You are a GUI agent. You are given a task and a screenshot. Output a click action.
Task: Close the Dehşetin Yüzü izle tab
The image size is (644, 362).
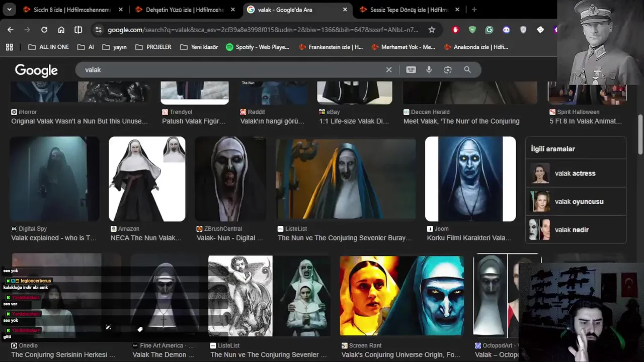(x=233, y=10)
